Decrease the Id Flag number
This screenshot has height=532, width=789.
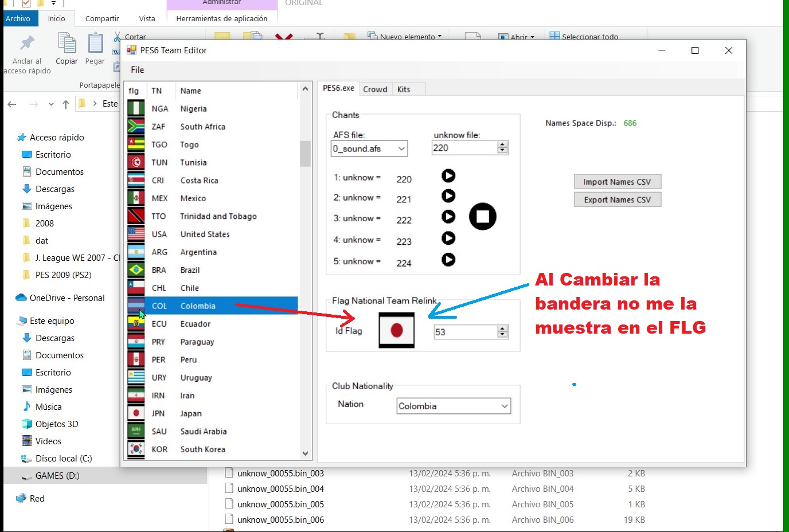(x=503, y=335)
